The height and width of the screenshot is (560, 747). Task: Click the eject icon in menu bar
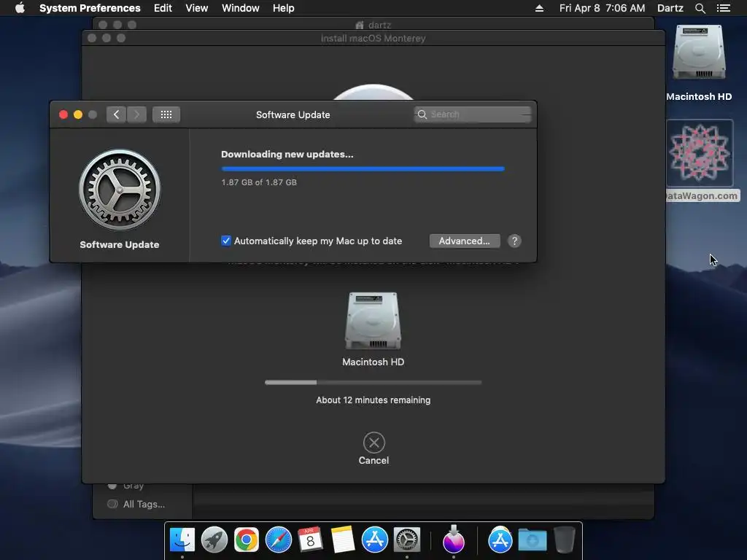[539, 8]
